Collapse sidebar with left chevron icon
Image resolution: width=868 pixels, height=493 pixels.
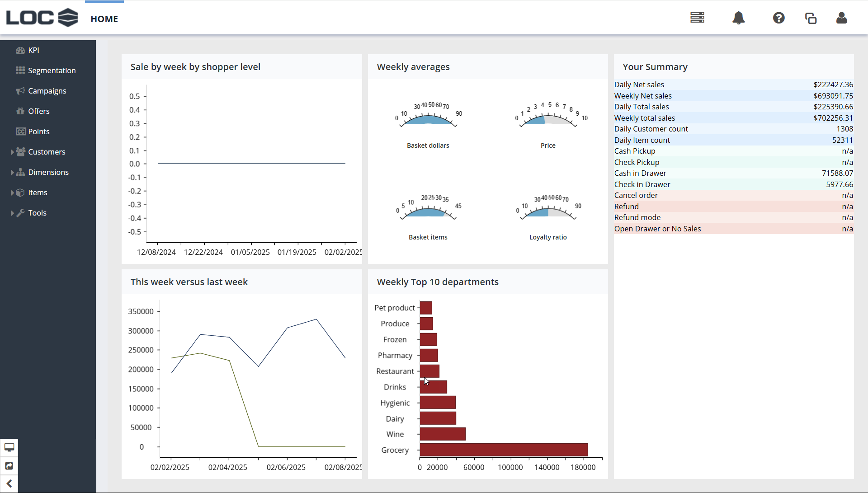(9, 484)
